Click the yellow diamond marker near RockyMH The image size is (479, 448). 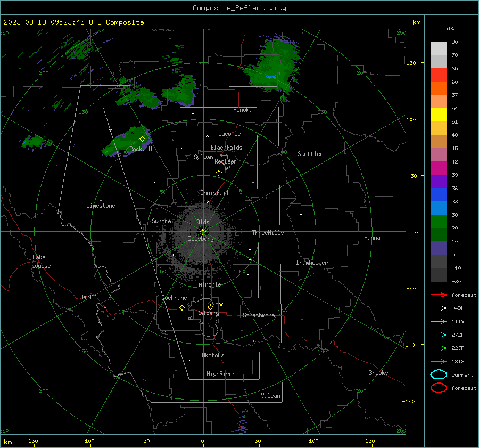pyautogui.click(x=142, y=139)
